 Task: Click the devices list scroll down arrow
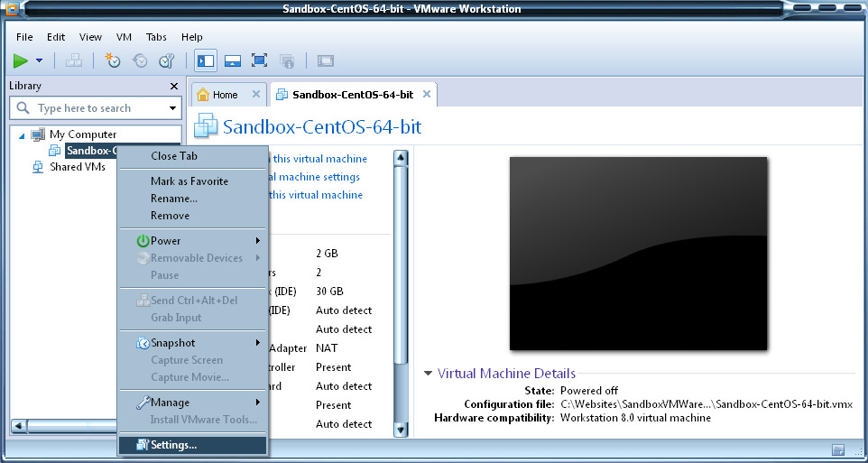(401, 430)
